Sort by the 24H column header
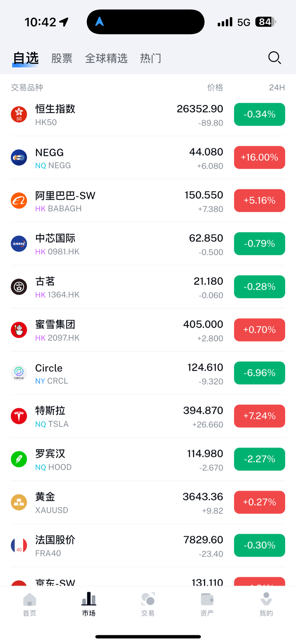This screenshot has height=644, width=296. tap(277, 88)
